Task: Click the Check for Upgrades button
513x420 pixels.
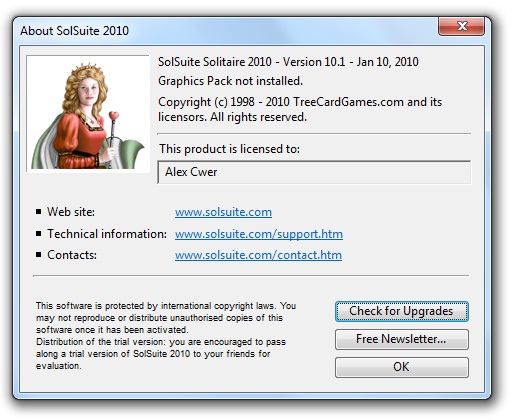Action: click(x=402, y=311)
